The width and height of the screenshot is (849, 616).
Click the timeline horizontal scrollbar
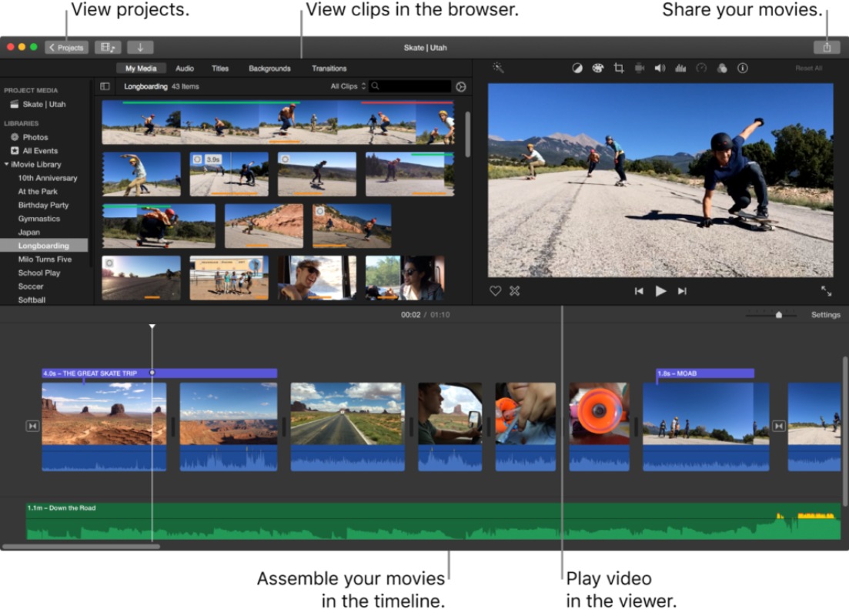tap(82, 546)
